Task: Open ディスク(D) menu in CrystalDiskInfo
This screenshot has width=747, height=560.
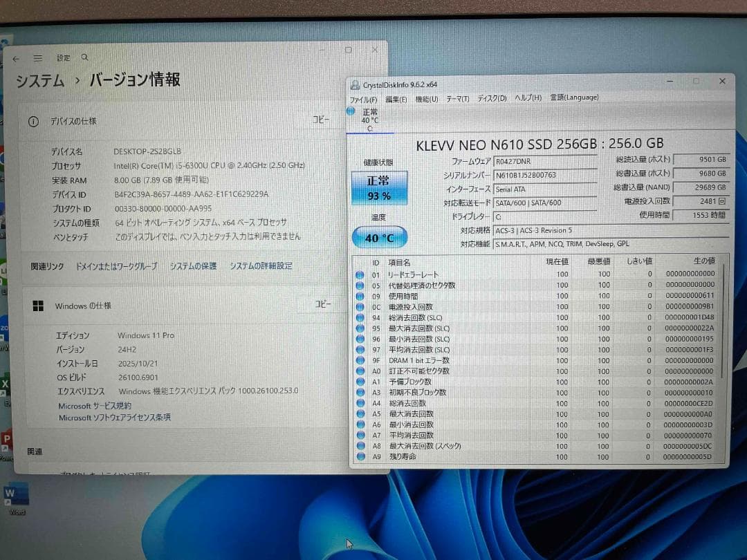Action: [492, 98]
